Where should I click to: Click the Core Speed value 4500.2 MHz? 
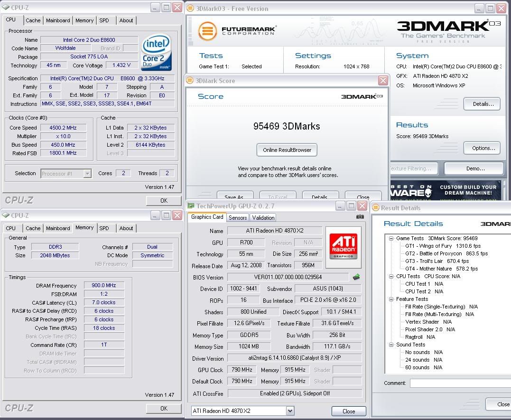tap(63, 128)
